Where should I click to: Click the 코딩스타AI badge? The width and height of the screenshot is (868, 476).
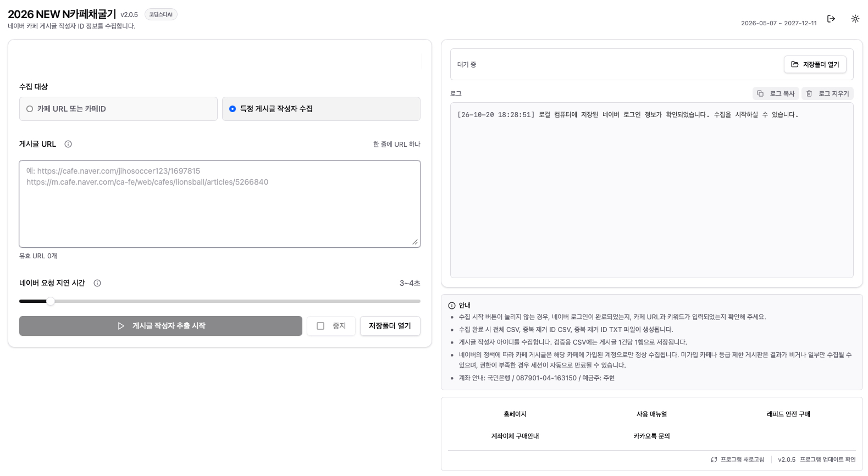tap(161, 14)
